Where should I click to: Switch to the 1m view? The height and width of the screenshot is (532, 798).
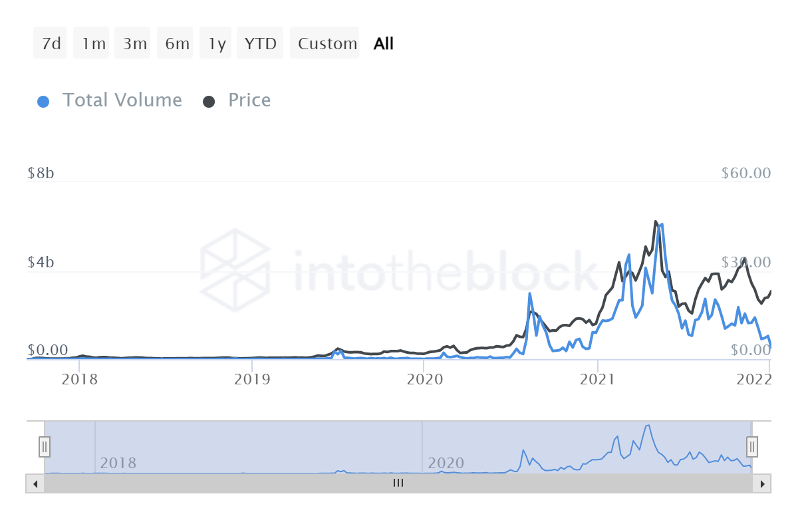click(91, 43)
